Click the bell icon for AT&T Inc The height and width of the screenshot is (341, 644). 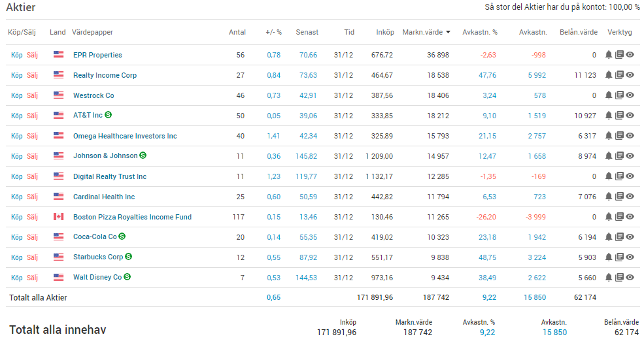[609, 116]
